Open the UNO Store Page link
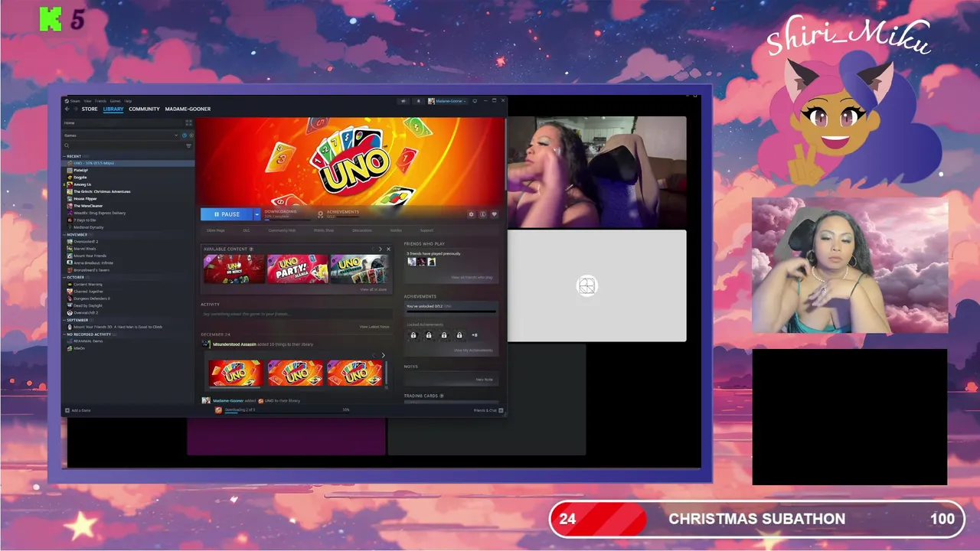 (215, 230)
